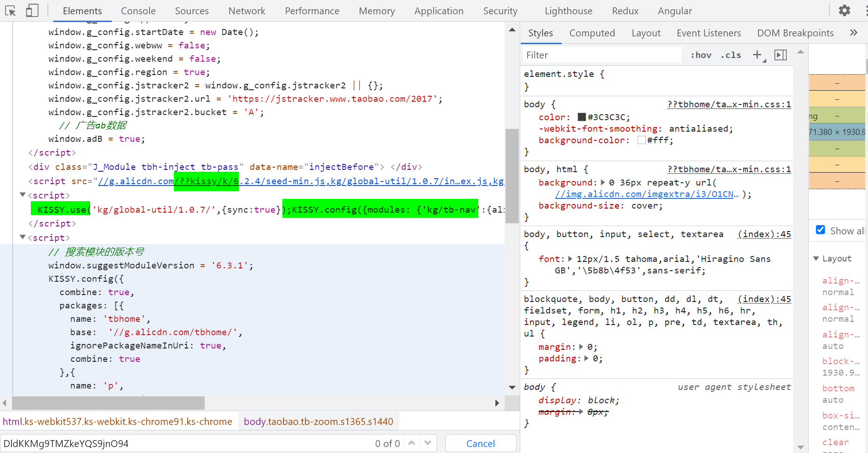
Task: Click Elements panel scroll down arrow
Action: 512,388
